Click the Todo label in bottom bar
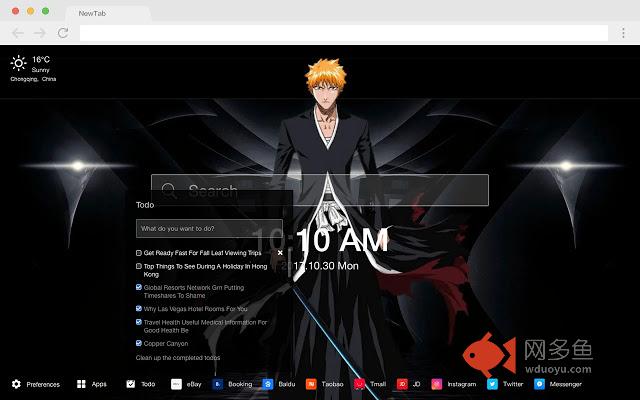The width and height of the screenshot is (640, 400). click(148, 384)
